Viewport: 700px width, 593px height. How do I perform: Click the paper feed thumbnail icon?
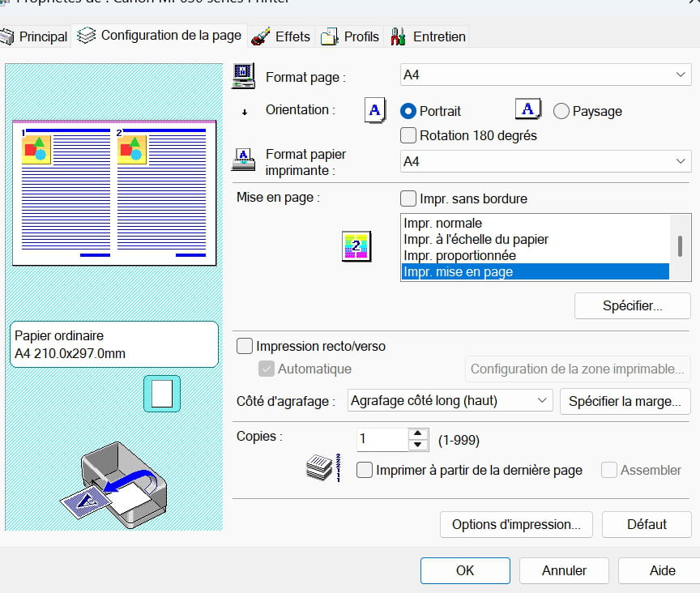point(162,394)
